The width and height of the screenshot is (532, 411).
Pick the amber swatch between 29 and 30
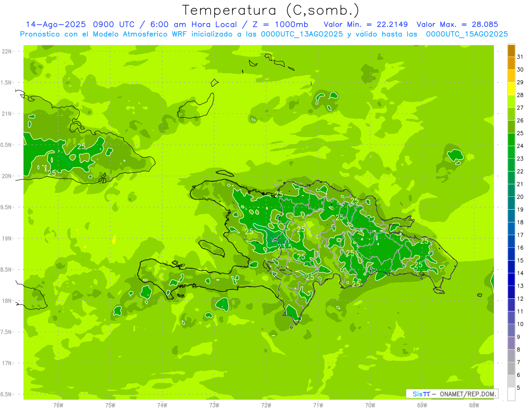(511, 76)
